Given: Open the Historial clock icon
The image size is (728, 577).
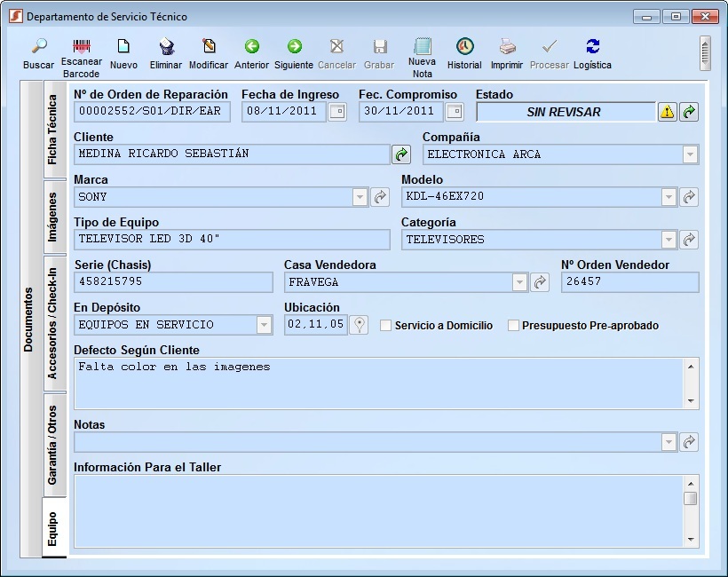Looking at the screenshot, I should (x=464, y=46).
